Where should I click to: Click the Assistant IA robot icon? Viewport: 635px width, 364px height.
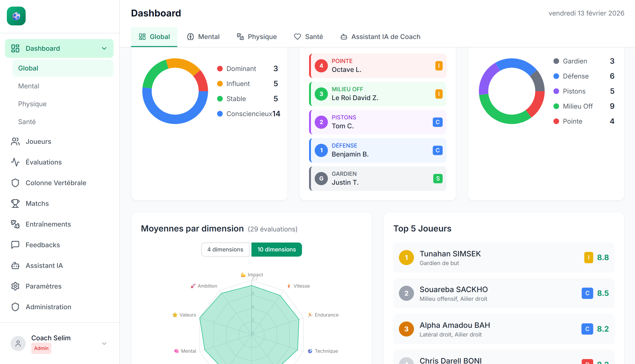15,266
